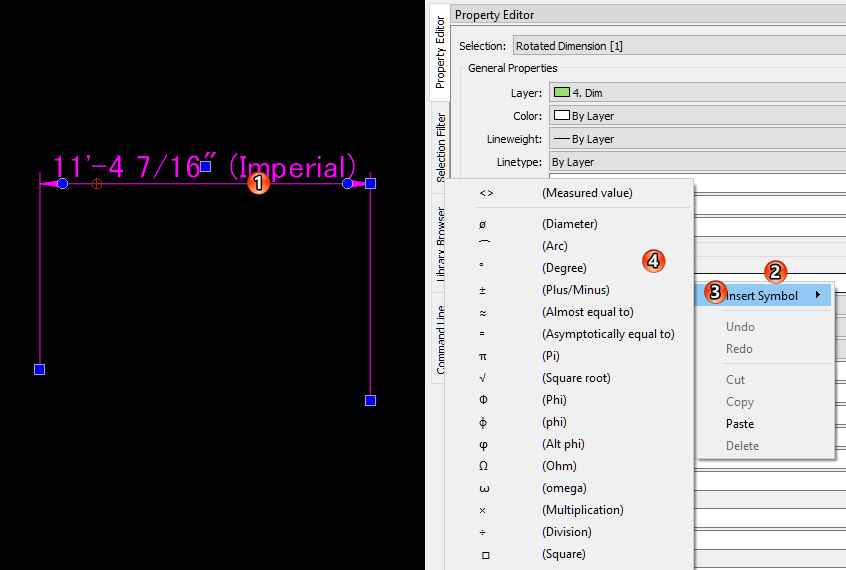Open the Selection Filter tab
Viewport: 846px width, 570px height.
coord(441,147)
